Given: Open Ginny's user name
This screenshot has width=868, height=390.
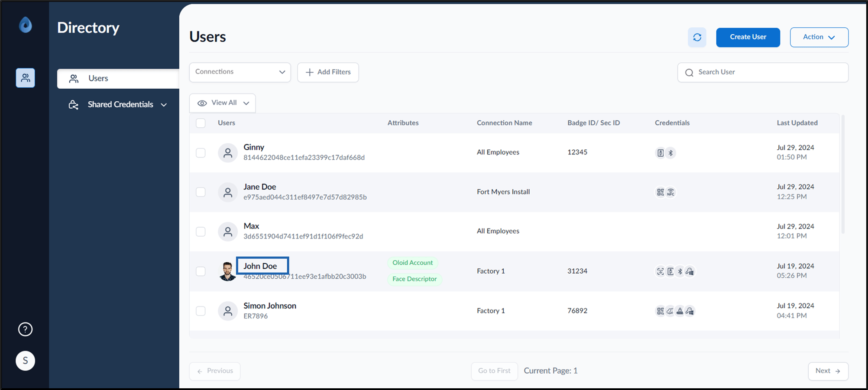Looking at the screenshot, I should tap(254, 147).
